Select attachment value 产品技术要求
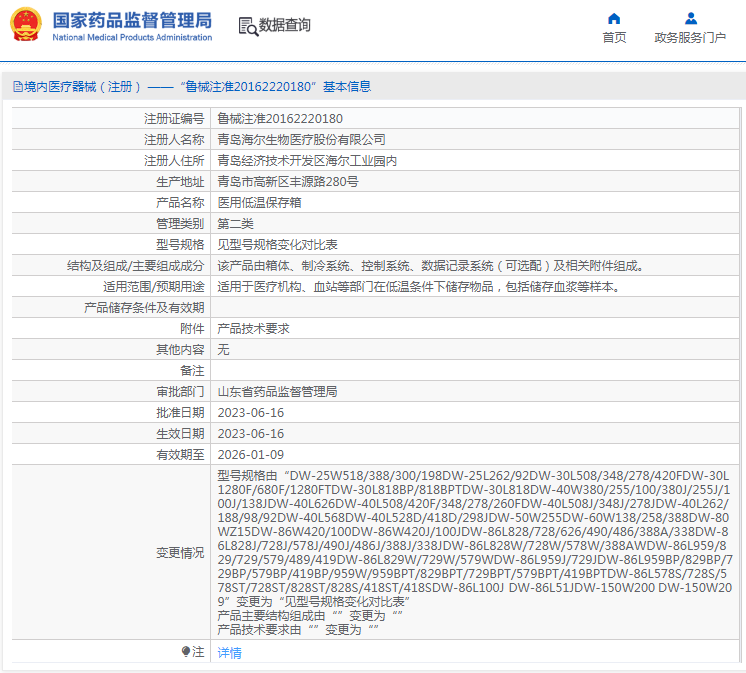 coord(253,329)
